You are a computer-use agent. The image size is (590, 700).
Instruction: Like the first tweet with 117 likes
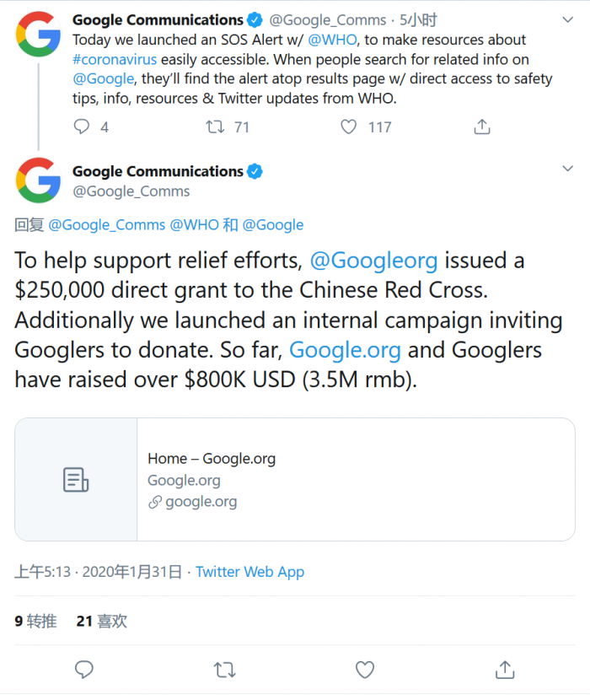[348, 127]
